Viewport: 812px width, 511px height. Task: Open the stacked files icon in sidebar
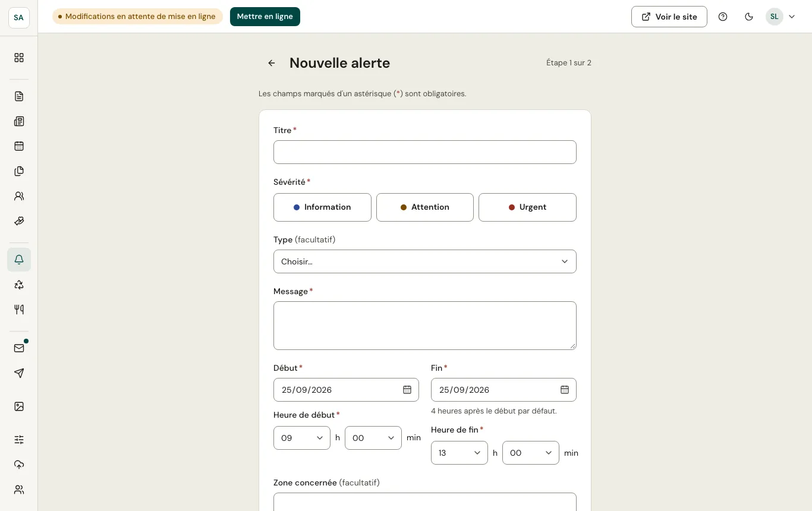point(19,171)
